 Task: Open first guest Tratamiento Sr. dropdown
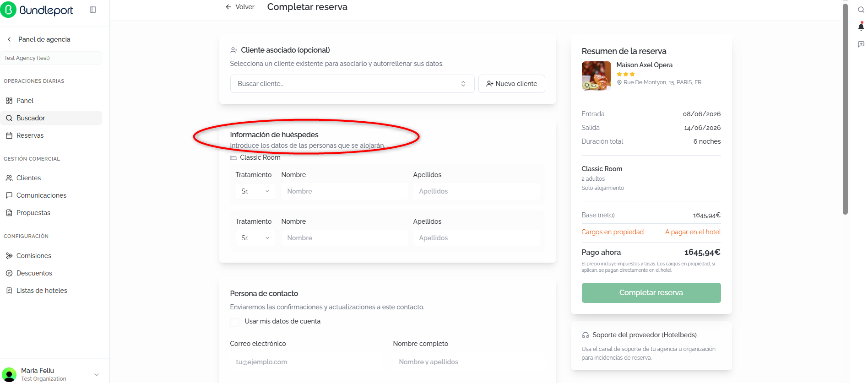click(x=255, y=191)
